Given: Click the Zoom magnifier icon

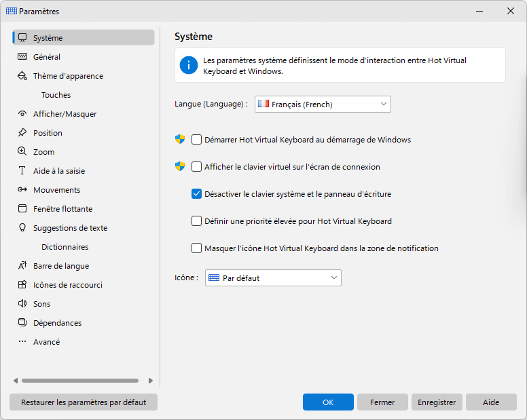Looking at the screenshot, I should (22, 151).
